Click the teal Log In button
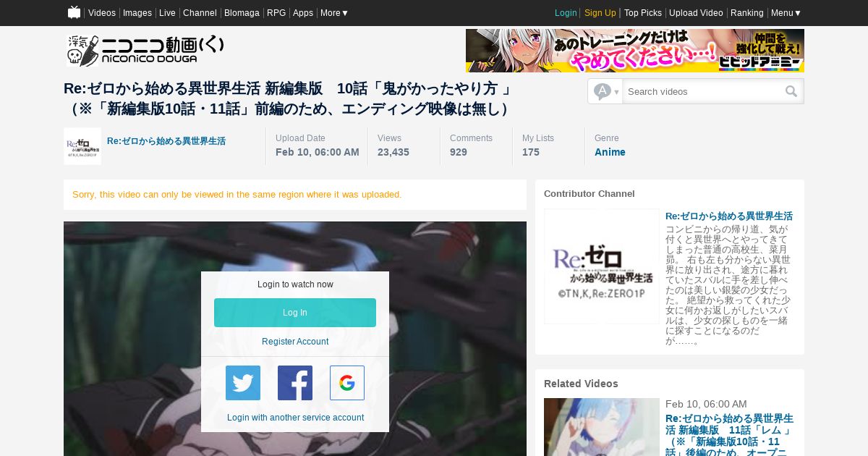Image resolution: width=868 pixels, height=456 pixels. tap(295, 313)
